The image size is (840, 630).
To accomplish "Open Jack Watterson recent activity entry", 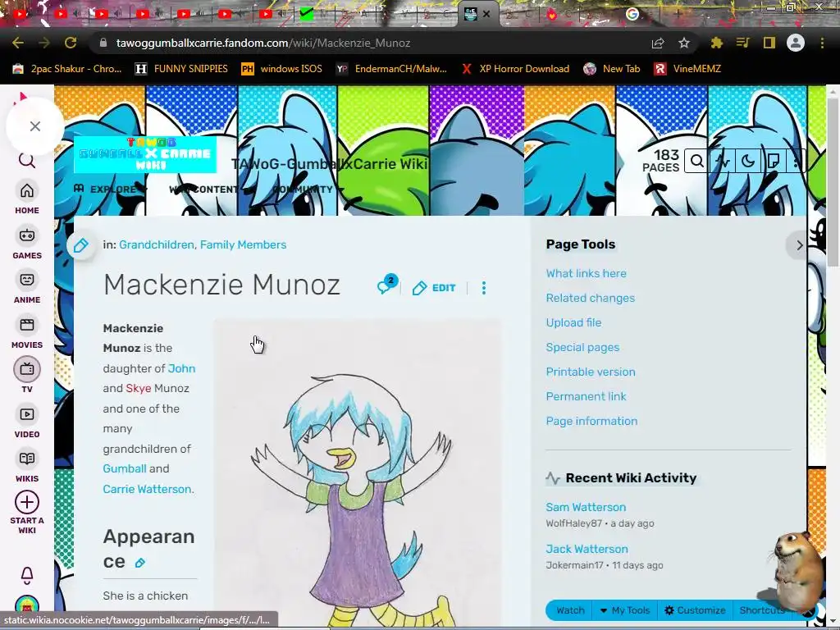I will coord(587,549).
